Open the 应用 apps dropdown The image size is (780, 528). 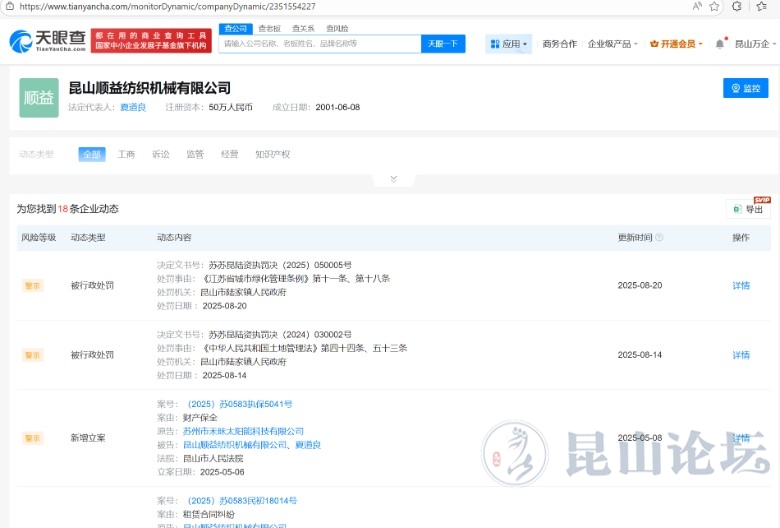[x=508, y=44]
